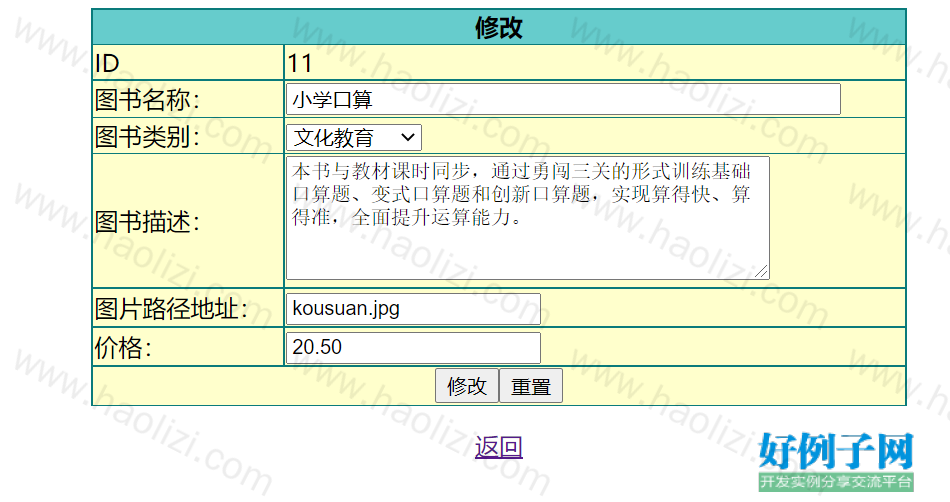Click the 修改 table header title
This screenshot has width=950, height=502.
(499, 27)
